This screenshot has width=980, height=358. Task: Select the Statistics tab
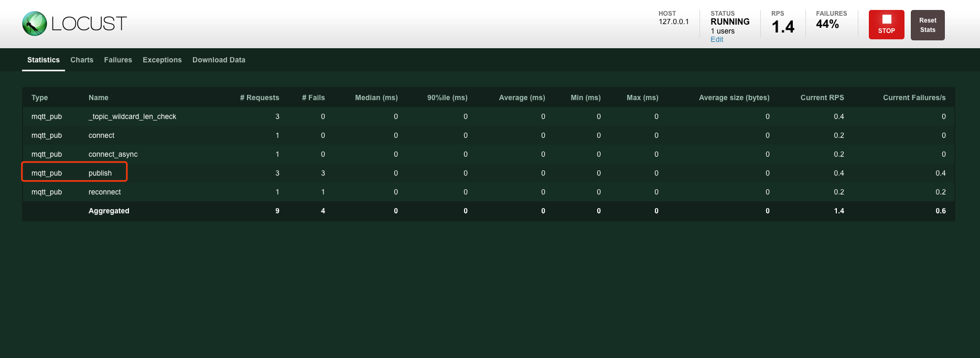point(44,60)
